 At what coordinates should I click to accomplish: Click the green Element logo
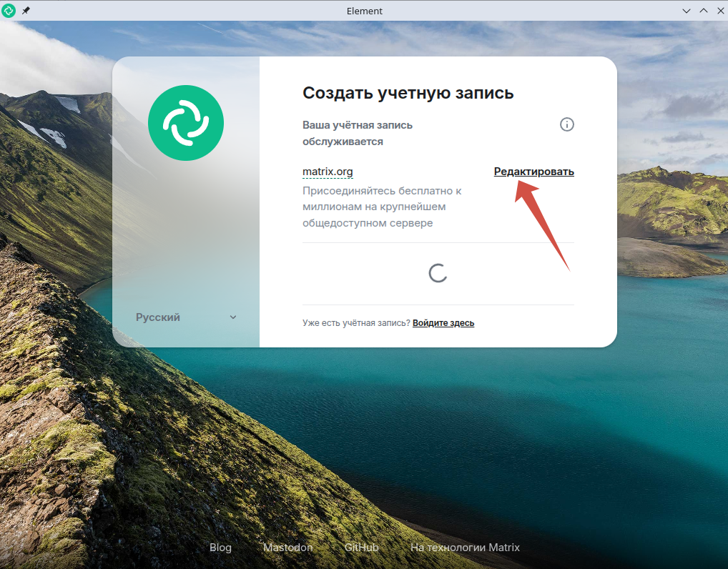(x=186, y=123)
